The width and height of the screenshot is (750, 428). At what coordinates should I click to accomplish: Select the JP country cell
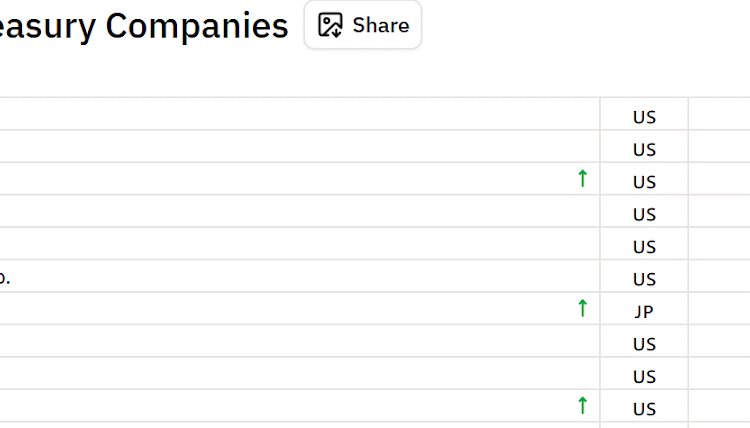click(644, 311)
